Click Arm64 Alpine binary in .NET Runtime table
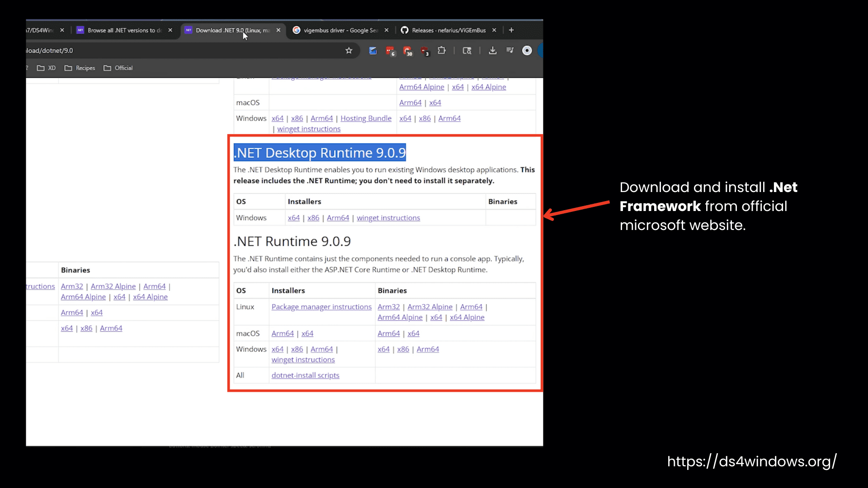The image size is (868, 488). 400,317
